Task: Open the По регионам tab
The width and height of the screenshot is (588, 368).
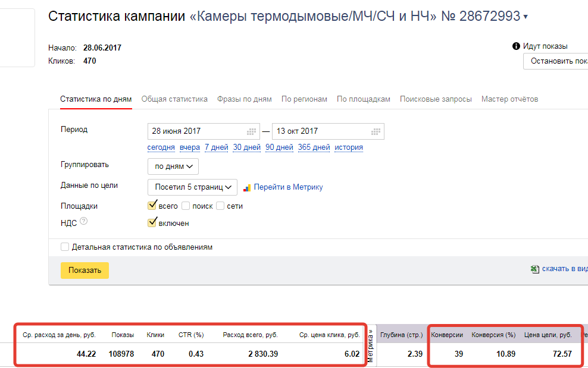Action: [304, 99]
